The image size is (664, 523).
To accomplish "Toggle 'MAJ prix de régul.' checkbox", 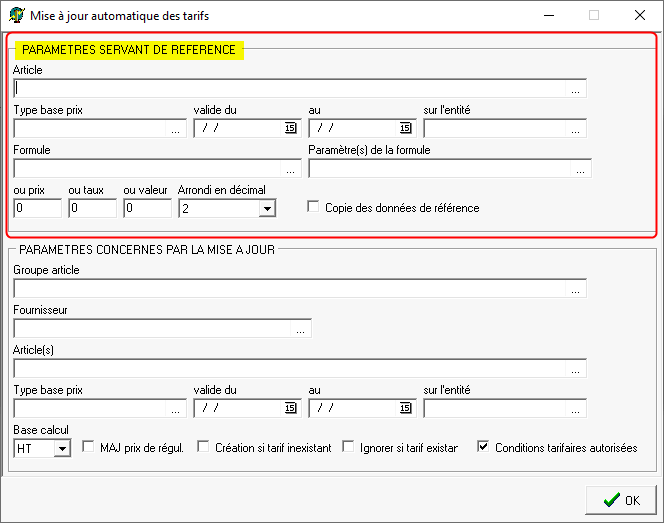I will [88, 448].
